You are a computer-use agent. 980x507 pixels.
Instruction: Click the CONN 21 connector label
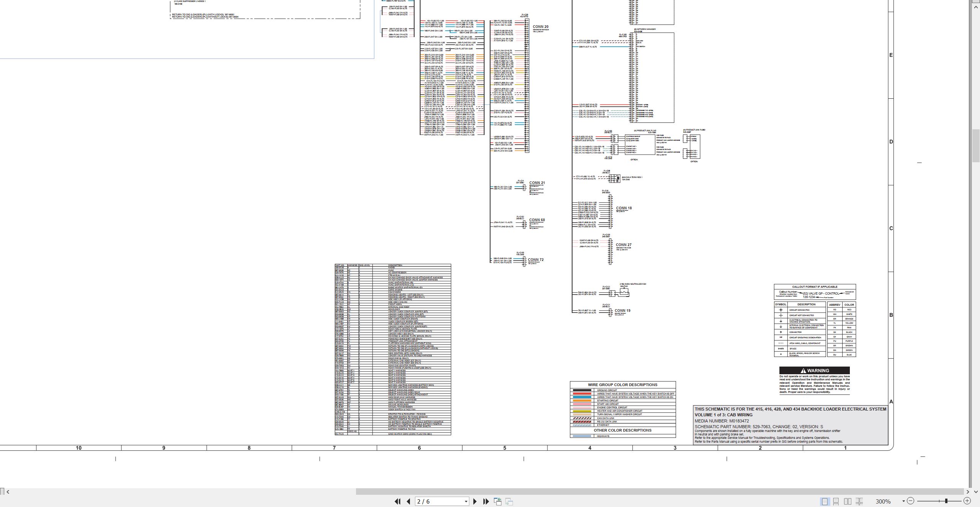(537, 183)
